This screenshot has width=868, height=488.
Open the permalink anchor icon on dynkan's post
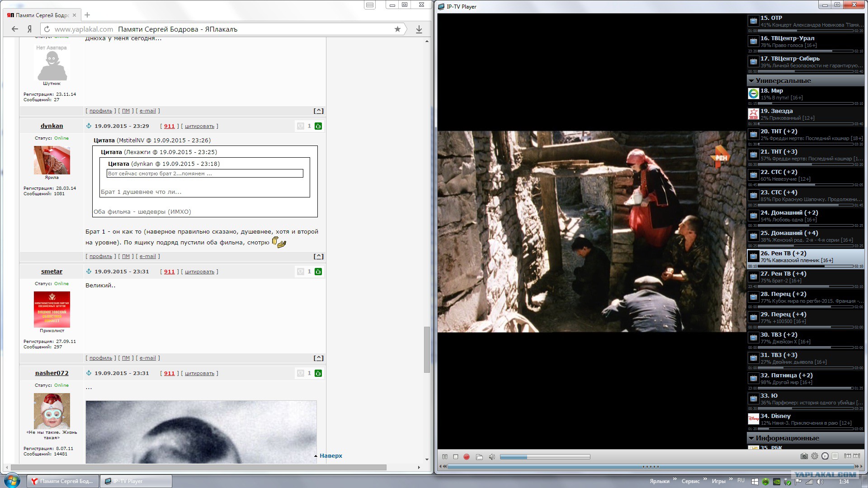point(89,126)
